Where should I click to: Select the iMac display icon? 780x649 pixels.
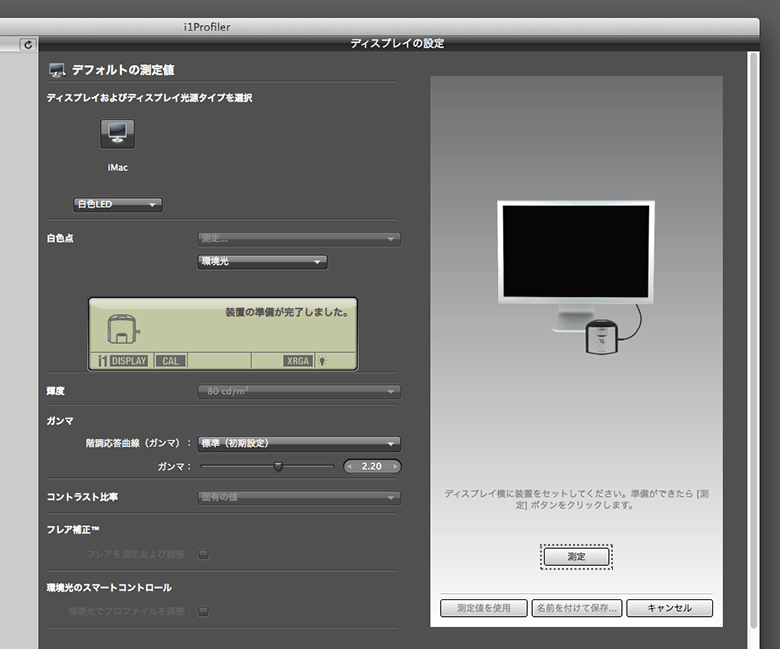point(117,134)
